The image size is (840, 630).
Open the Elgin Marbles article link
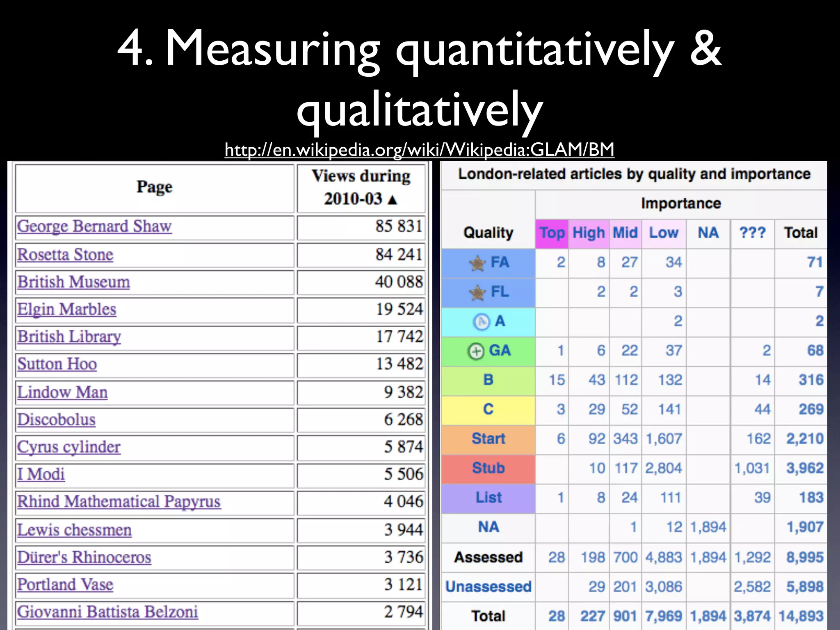(67, 309)
